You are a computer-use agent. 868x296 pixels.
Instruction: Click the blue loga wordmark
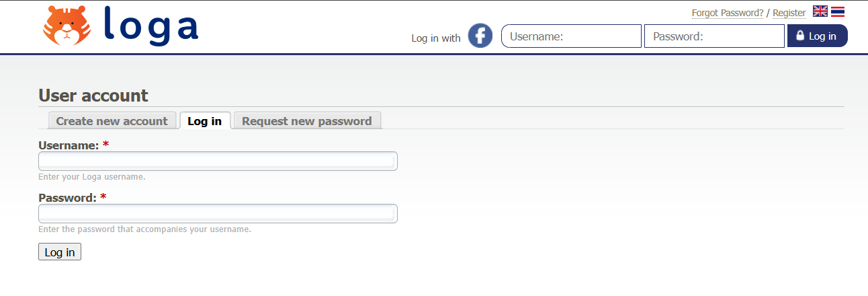(x=151, y=26)
